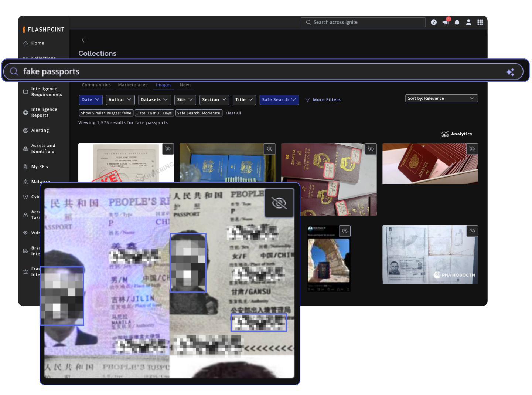Expand the Safe Search filter dropdown
The width and height of the screenshot is (532, 395).
coord(279,100)
